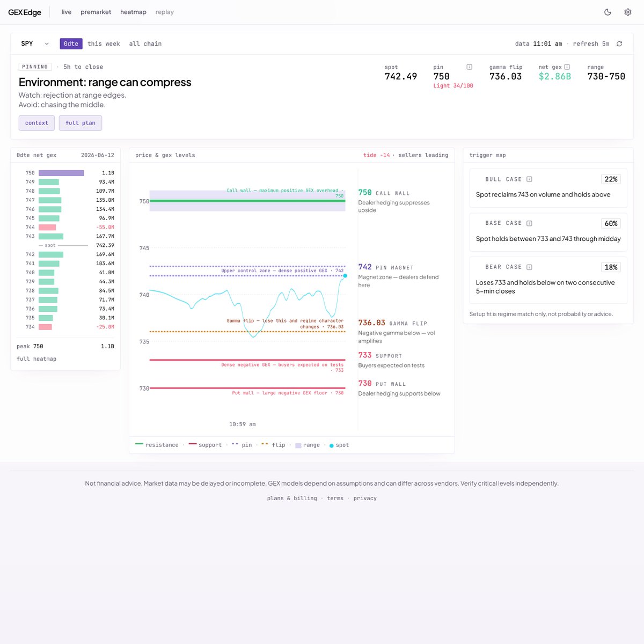Viewport: 644px width, 644px height.
Task: Click gamma flip value 736.03 in header
Action: [x=506, y=76]
